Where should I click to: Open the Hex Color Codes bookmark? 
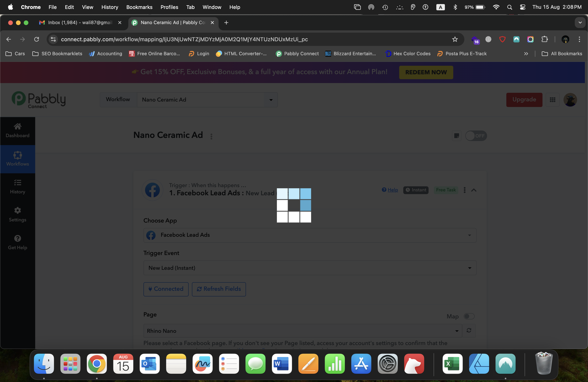408,54
